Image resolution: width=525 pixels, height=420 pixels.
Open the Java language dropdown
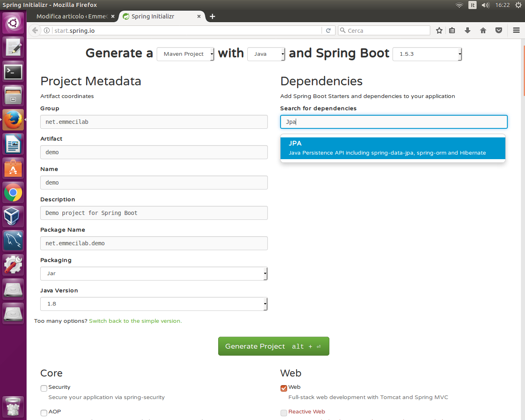coord(266,54)
